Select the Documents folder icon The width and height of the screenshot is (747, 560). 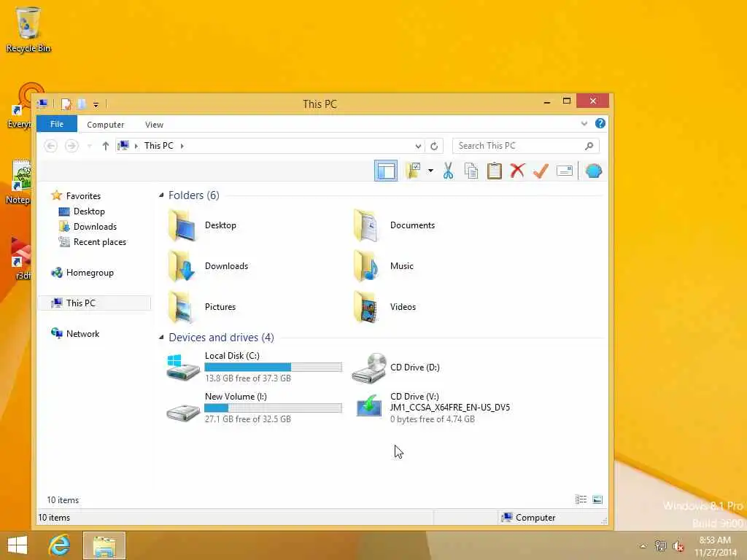pyautogui.click(x=366, y=225)
